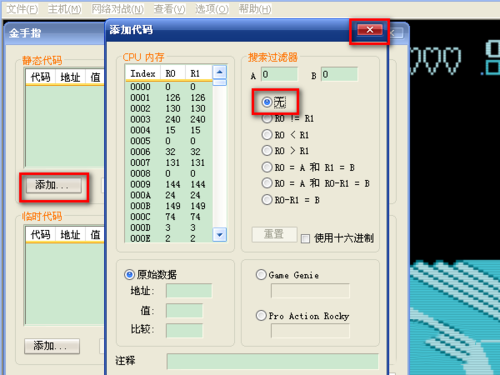This screenshot has height=375, width=500.
Task: Select memory row 000B
Action: click(169, 206)
